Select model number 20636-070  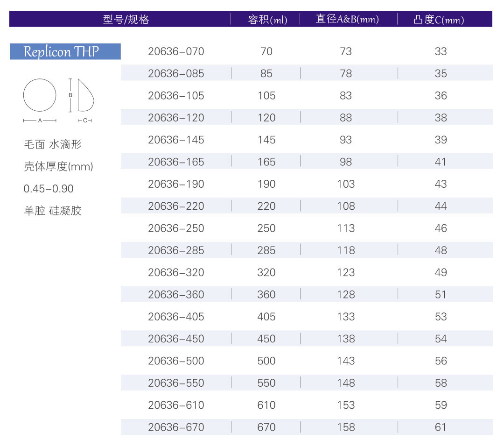pos(176,51)
